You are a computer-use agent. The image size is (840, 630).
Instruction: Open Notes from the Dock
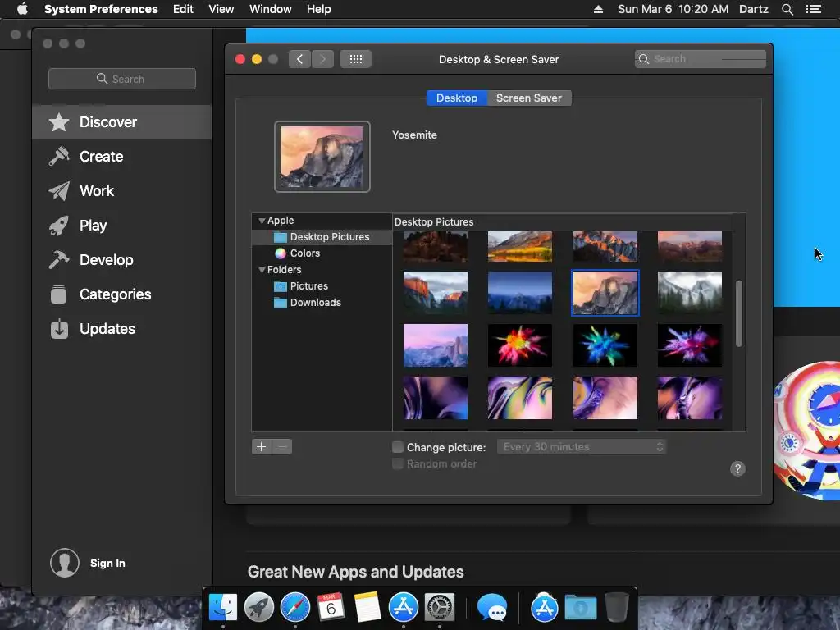pos(367,608)
